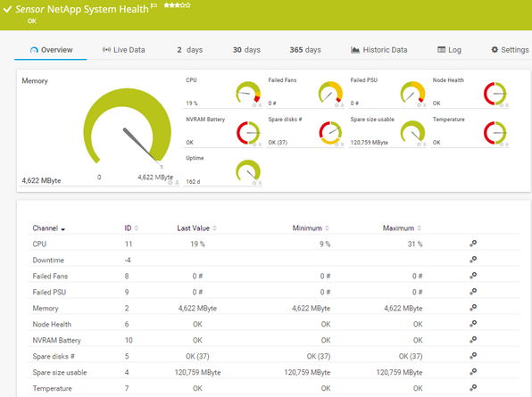Viewport: 532px width, 397px height.
Task: Click pin icon under NVRAM Battery gauge
Action: coord(260,145)
